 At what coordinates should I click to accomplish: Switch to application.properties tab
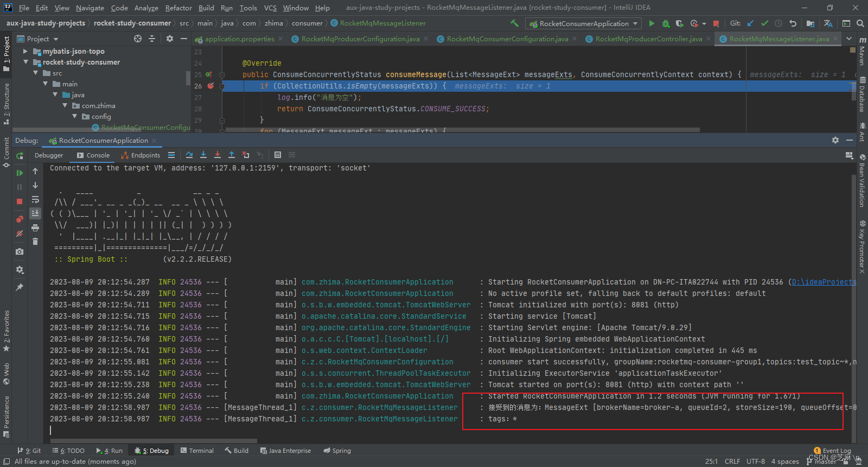(x=239, y=39)
